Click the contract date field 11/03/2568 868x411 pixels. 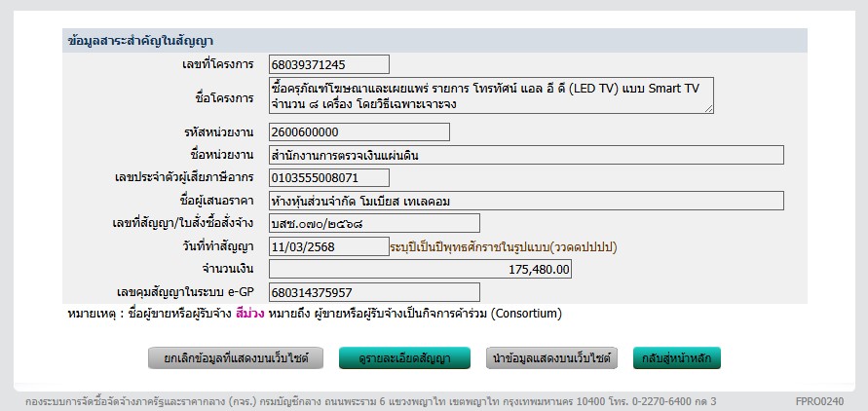pos(328,246)
